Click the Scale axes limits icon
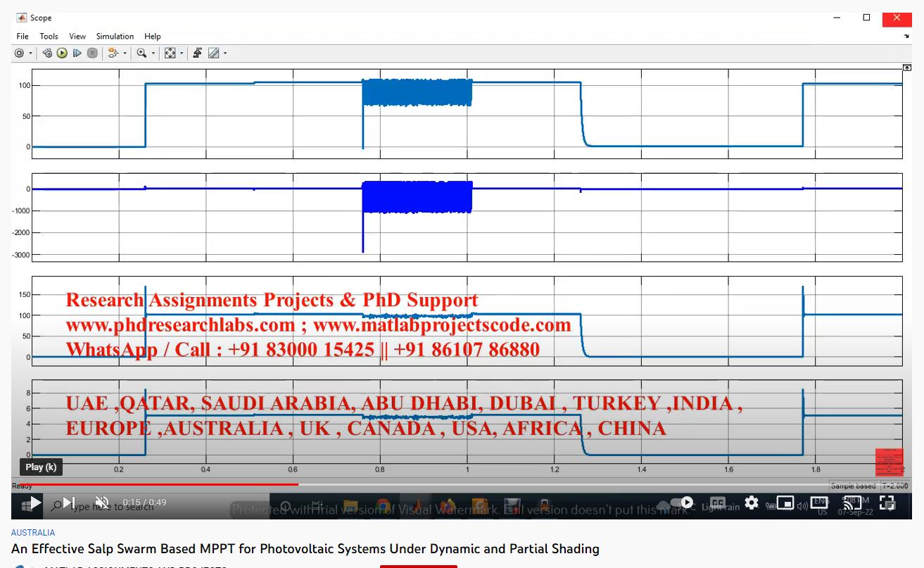The image size is (924, 568). point(170,53)
